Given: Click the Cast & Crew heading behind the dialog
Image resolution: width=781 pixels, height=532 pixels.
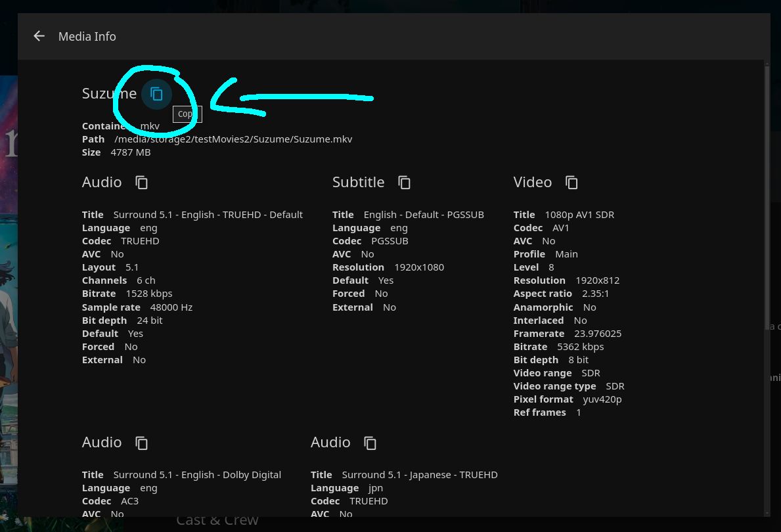Looking at the screenshot, I should (x=217, y=521).
